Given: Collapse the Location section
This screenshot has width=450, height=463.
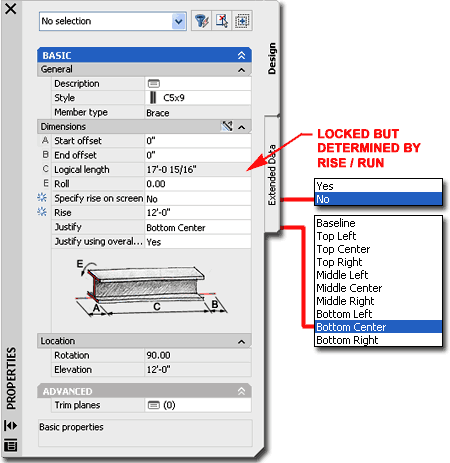Looking at the screenshot, I should coord(241,342).
